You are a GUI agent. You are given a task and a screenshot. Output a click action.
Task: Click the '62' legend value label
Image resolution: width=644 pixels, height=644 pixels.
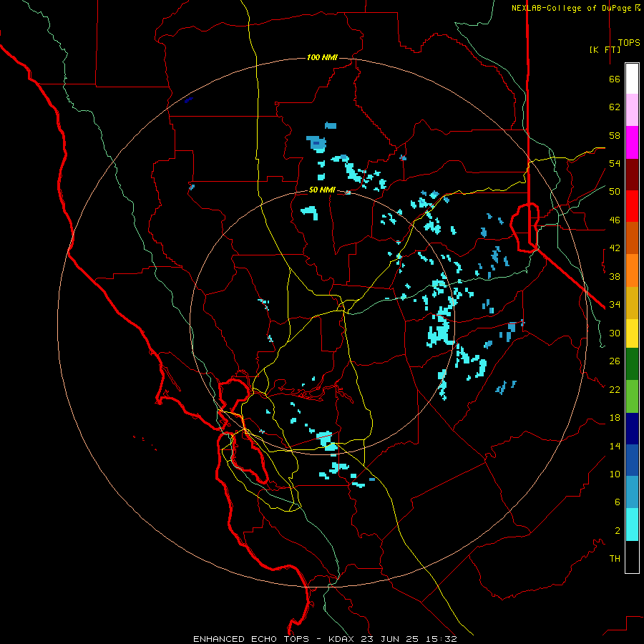point(615,107)
